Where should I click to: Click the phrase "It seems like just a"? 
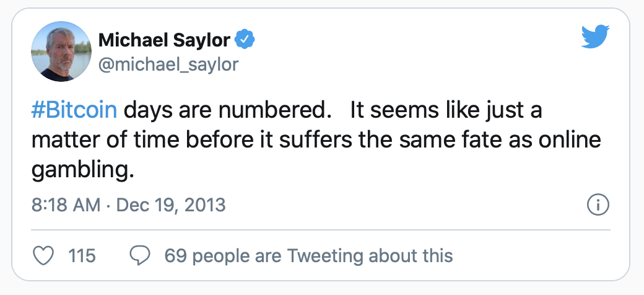tap(446, 111)
